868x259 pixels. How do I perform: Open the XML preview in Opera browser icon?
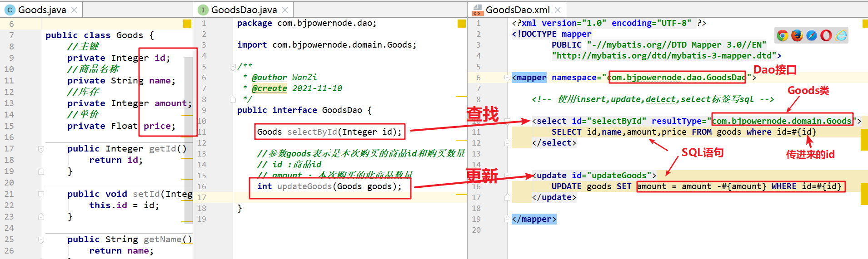(x=826, y=35)
